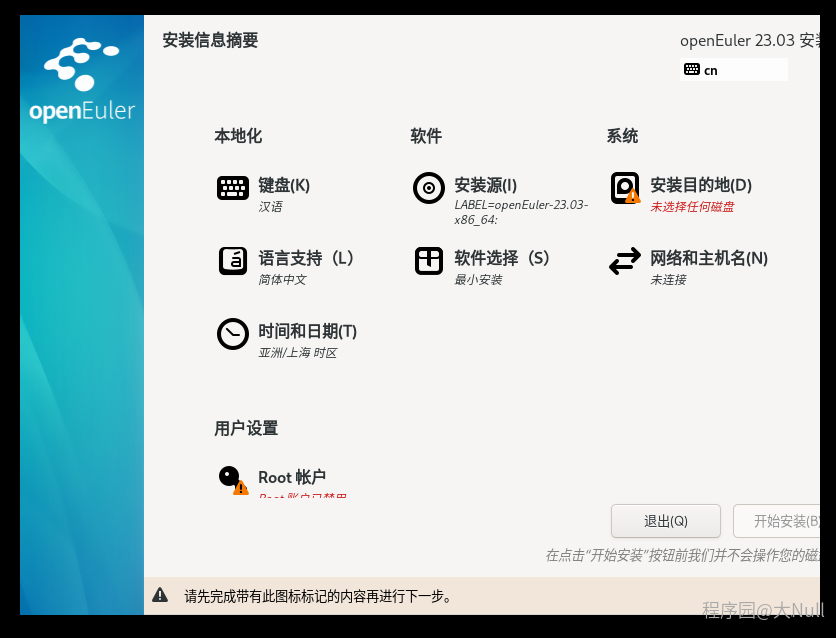
Task: Open the 软件选择 package icon
Action: click(429, 260)
